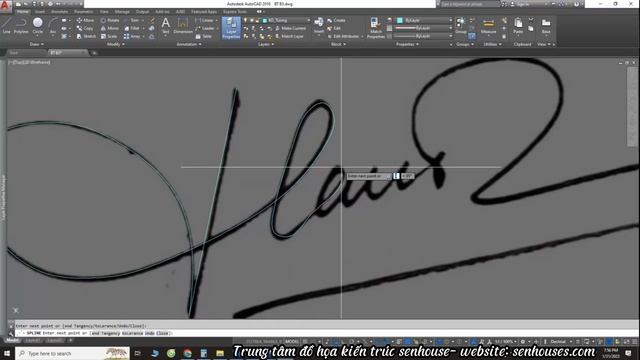Screen dimensions: 640x360
Task: Open the Express Tools ribbon tab
Action: click(235, 12)
